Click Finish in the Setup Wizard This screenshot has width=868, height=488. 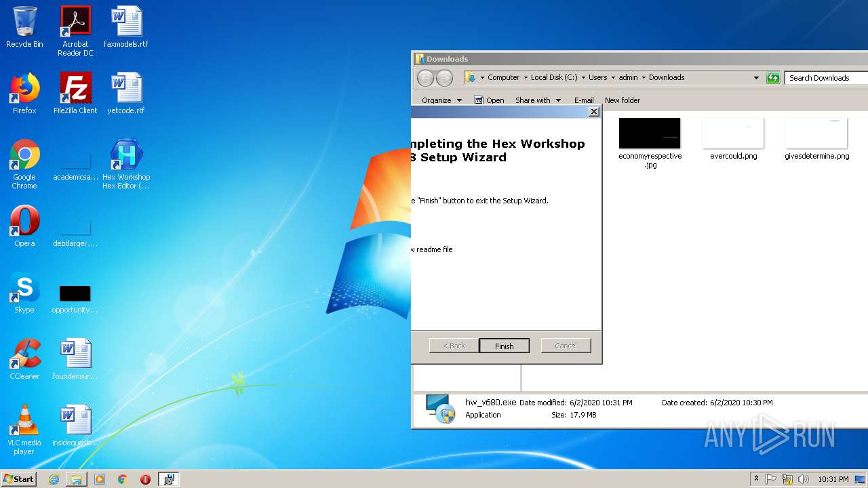504,346
